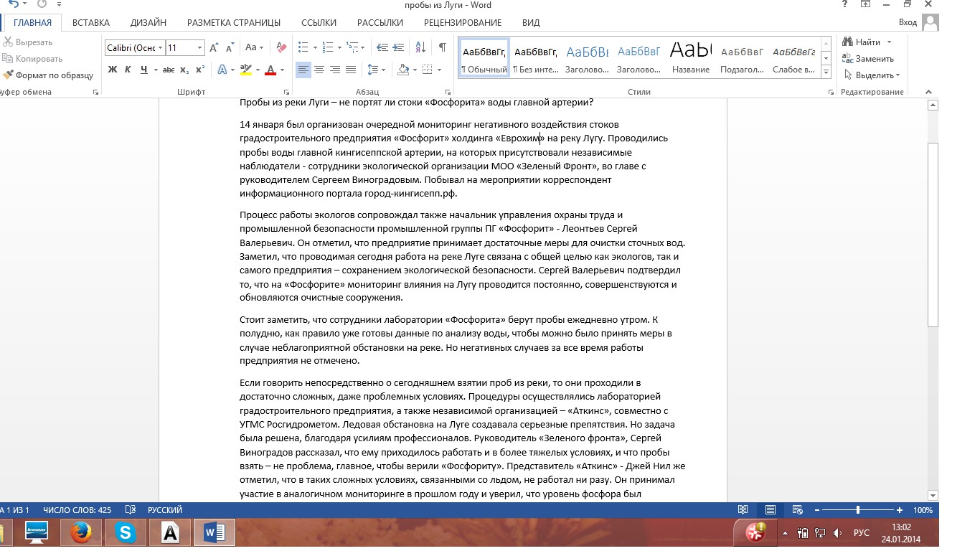Apply the red font color

(x=270, y=70)
